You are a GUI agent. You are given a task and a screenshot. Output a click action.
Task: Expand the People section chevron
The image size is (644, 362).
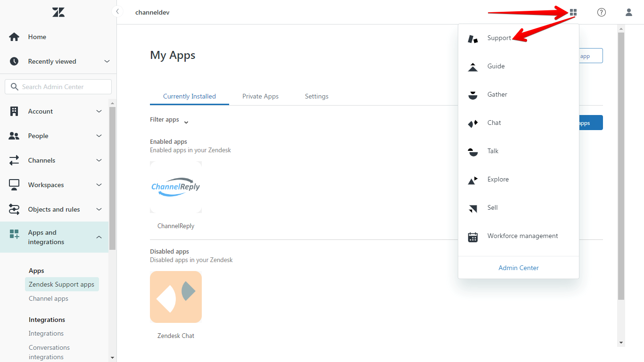(x=99, y=136)
